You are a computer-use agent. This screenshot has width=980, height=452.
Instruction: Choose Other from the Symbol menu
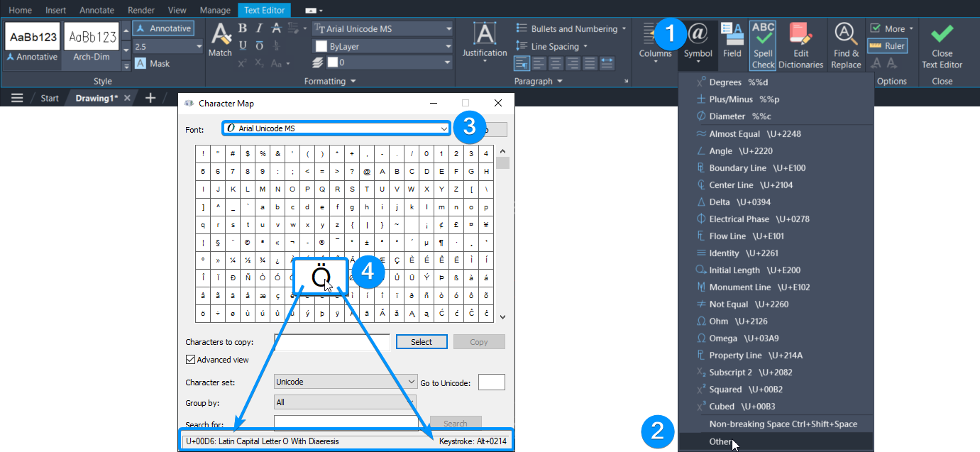tap(720, 440)
